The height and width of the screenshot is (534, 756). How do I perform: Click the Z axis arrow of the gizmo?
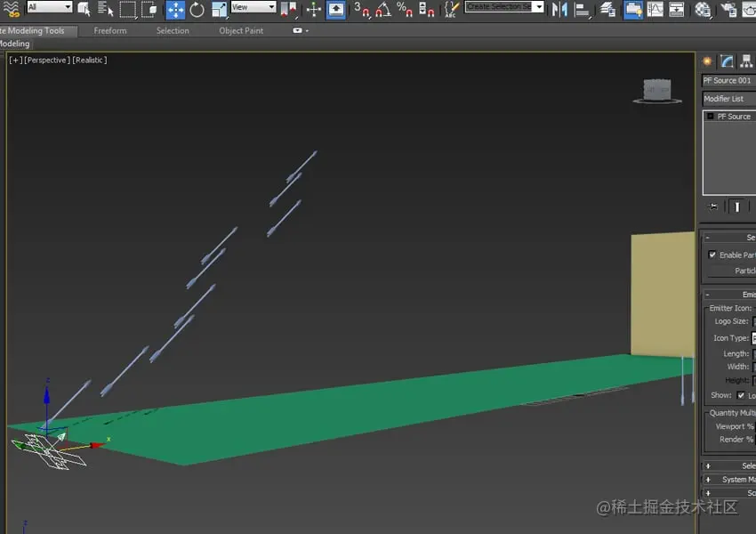(x=47, y=396)
